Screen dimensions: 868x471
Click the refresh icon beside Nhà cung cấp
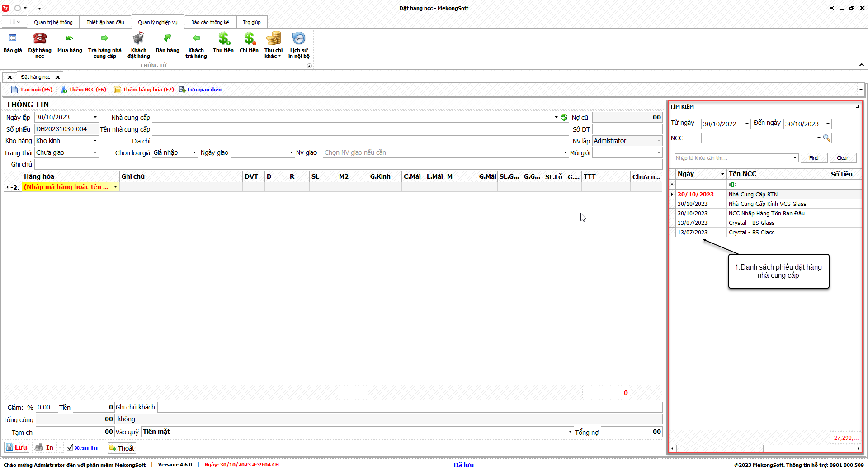coord(564,117)
